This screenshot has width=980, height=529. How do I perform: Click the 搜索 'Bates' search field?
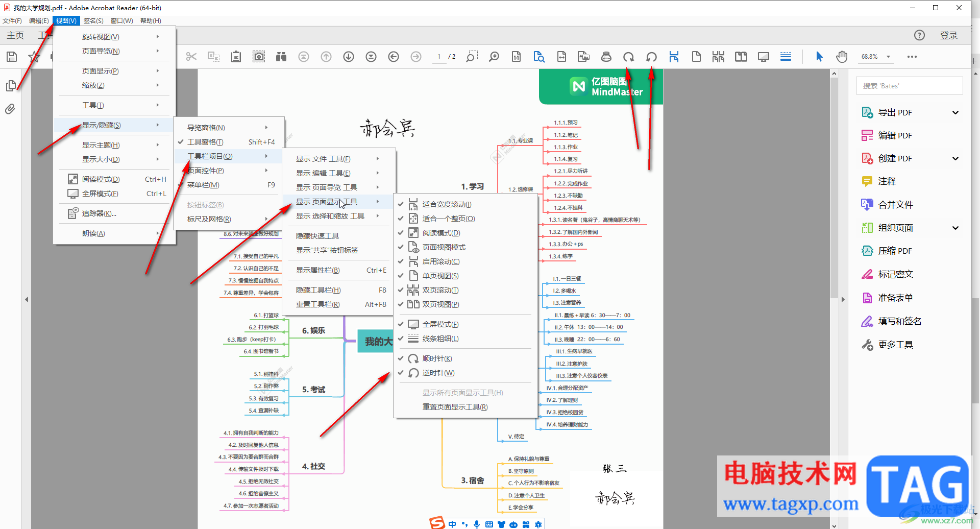point(909,86)
